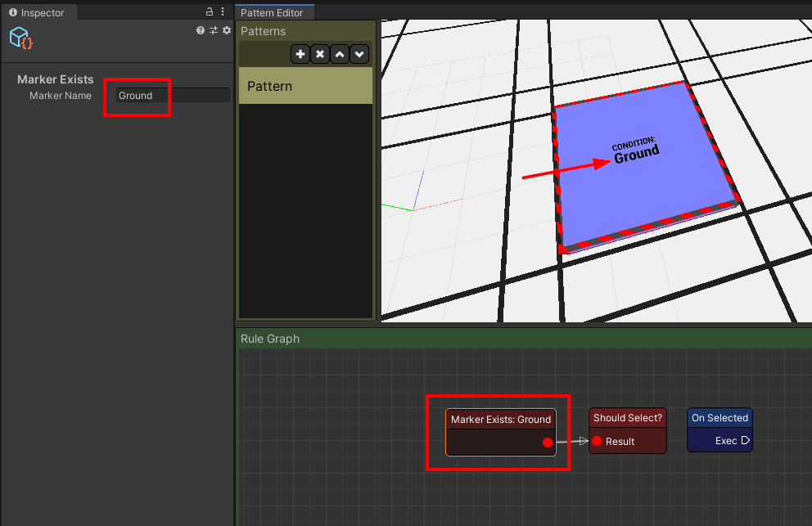Delete the selected pattern with the X button

tap(320, 54)
